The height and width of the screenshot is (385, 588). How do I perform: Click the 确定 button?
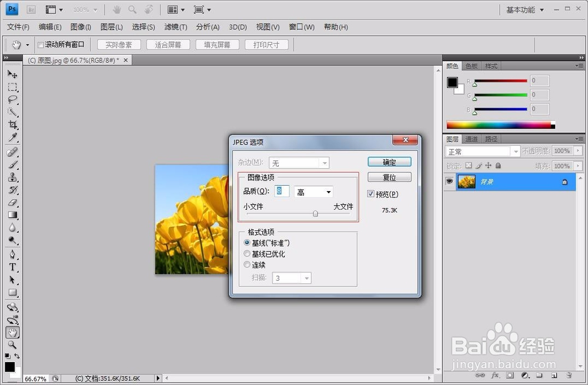pyautogui.click(x=389, y=162)
